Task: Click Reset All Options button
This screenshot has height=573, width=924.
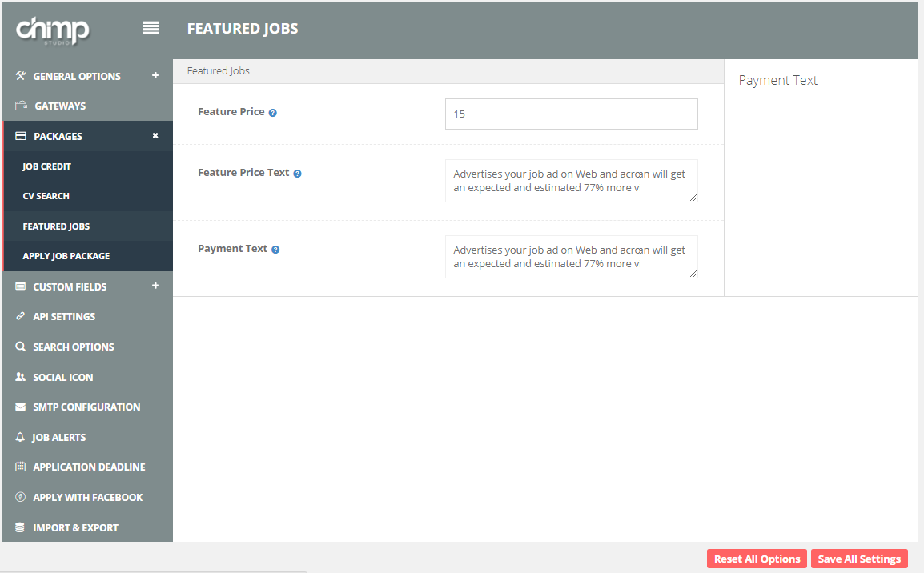Action: [x=757, y=559]
